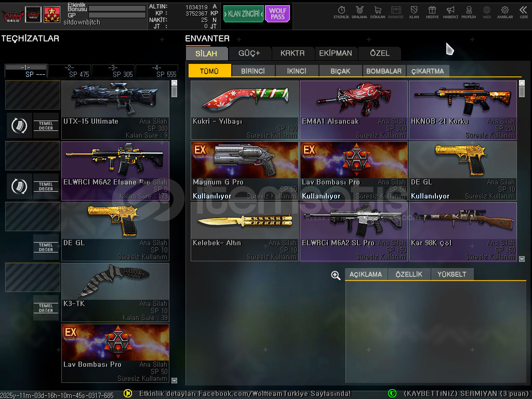This screenshot has width=532, height=399.
Task: Select the İKİNCİ weapon filter tab
Action: click(297, 71)
